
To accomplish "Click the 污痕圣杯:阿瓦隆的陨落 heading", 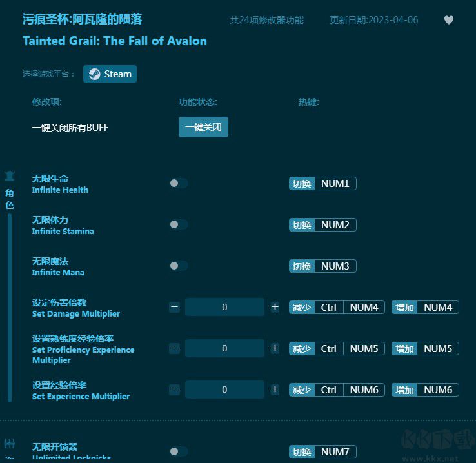I will point(82,19).
